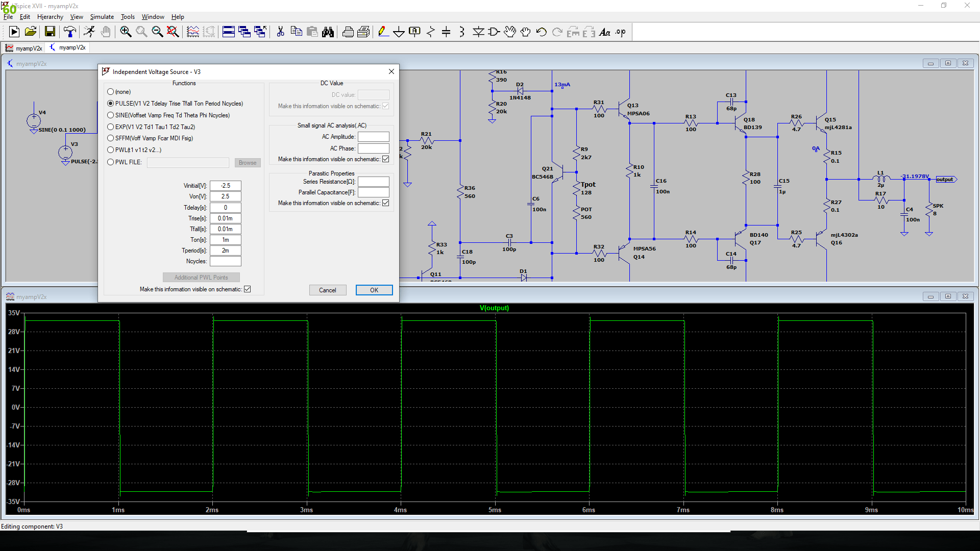Place a Ground symbol
The width and height of the screenshot is (980, 551).
coord(399,32)
